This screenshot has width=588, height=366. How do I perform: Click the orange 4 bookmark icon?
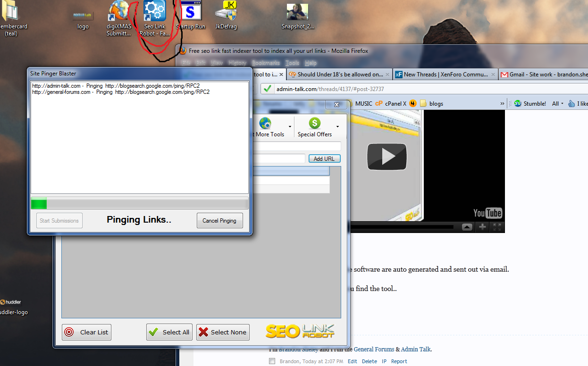coord(412,103)
